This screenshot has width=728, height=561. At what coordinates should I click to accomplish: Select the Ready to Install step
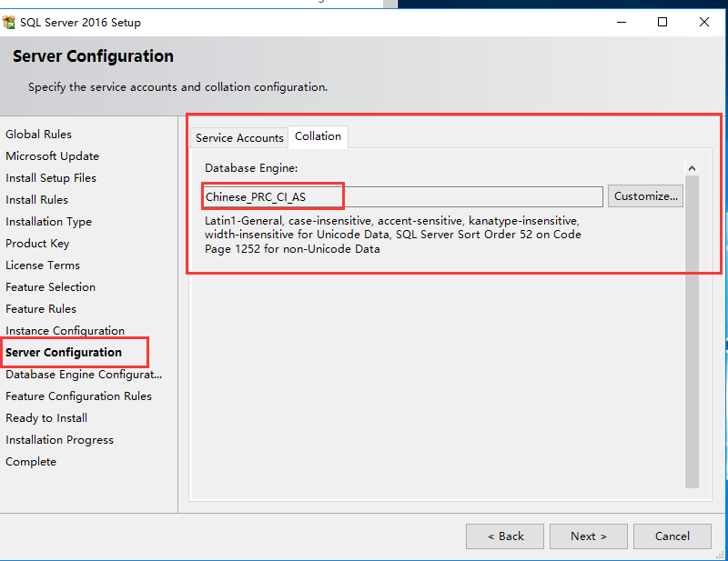46,418
